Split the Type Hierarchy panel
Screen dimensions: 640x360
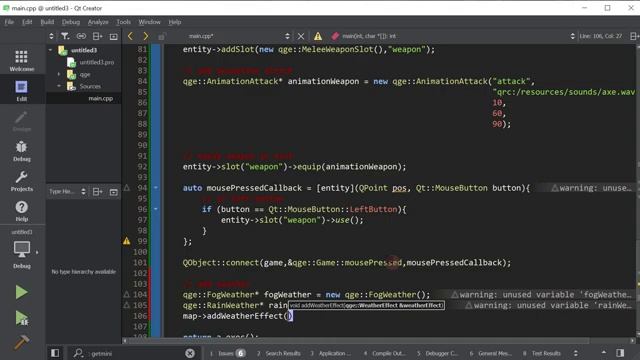coord(98,191)
